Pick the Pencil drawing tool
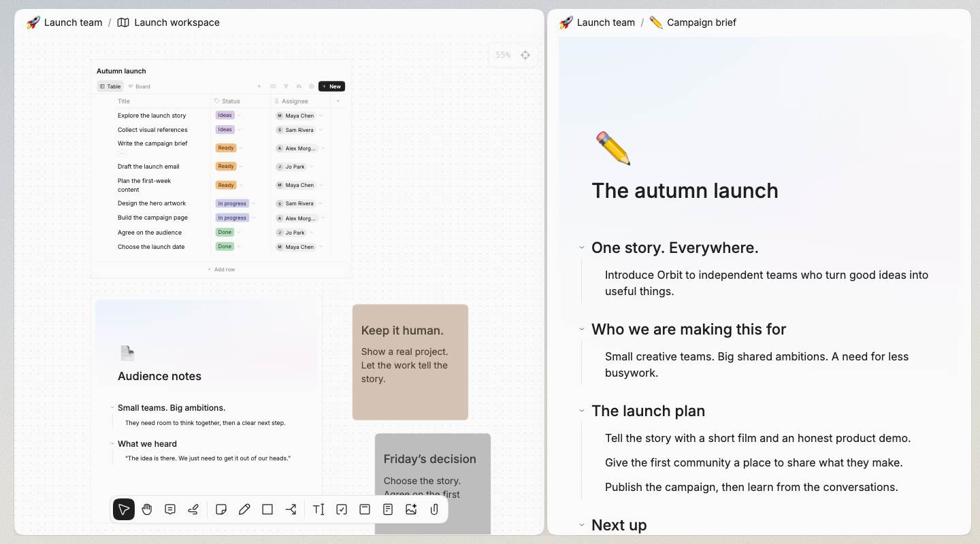Image resolution: width=980 pixels, height=544 pixels. coord(244,509)
